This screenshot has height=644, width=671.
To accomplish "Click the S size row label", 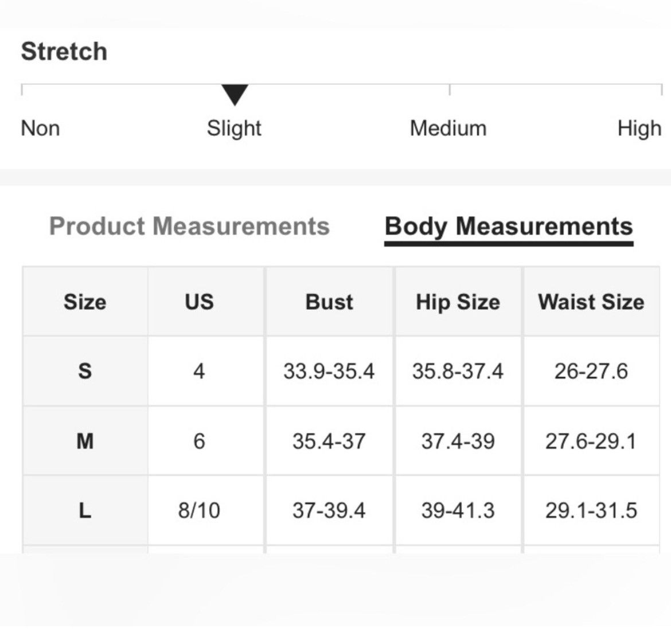I will [x=85, y=371].
